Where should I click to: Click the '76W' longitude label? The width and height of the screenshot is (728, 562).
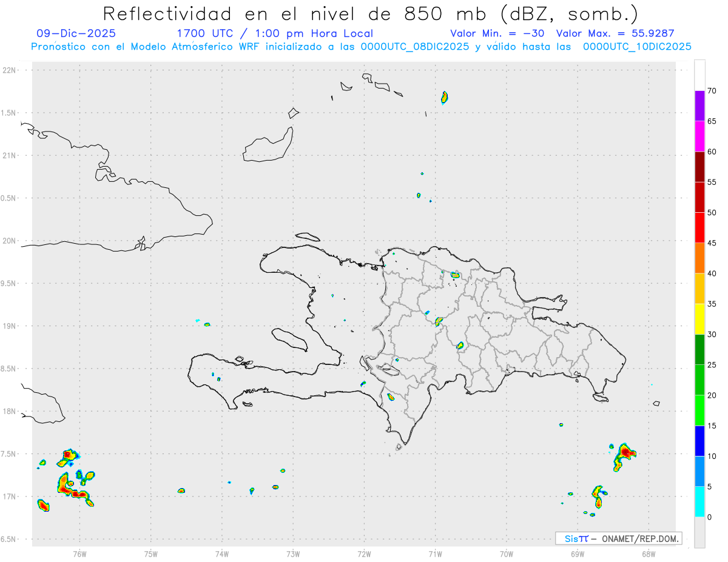(79, 554)
